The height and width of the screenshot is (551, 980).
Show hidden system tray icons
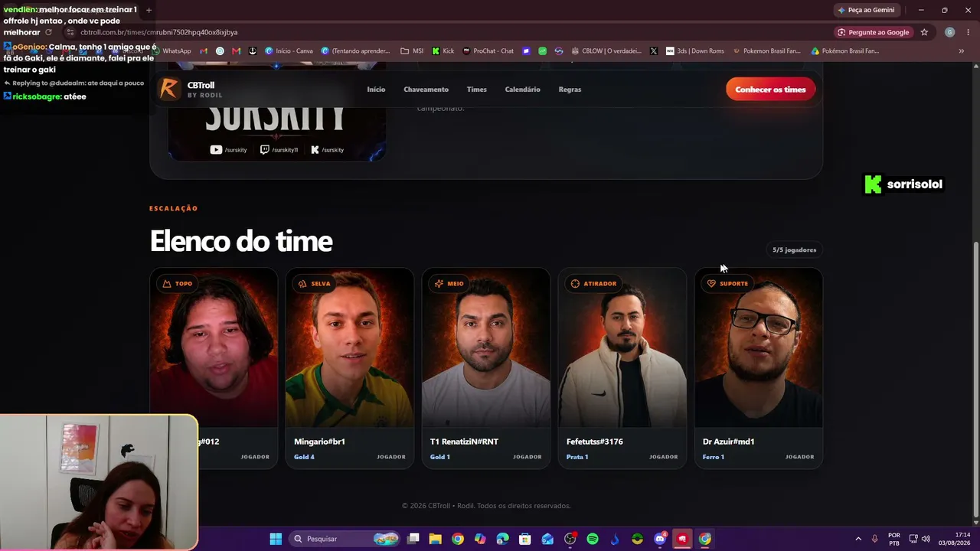858,539
